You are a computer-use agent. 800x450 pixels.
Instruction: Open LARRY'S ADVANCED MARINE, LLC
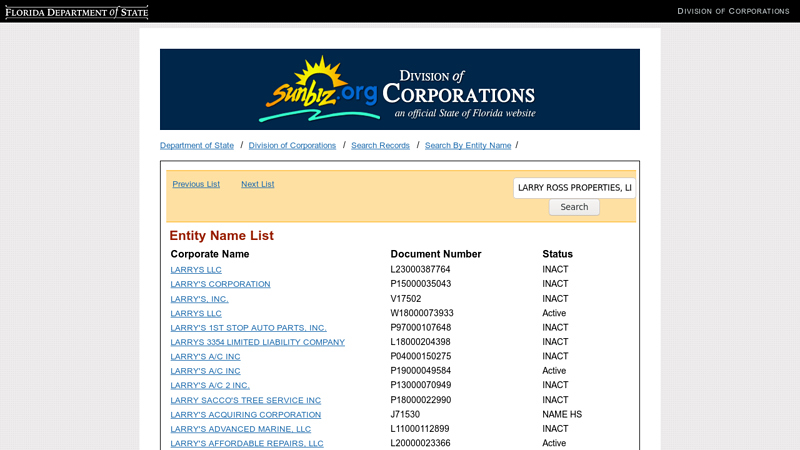click(x=241, y=429)
